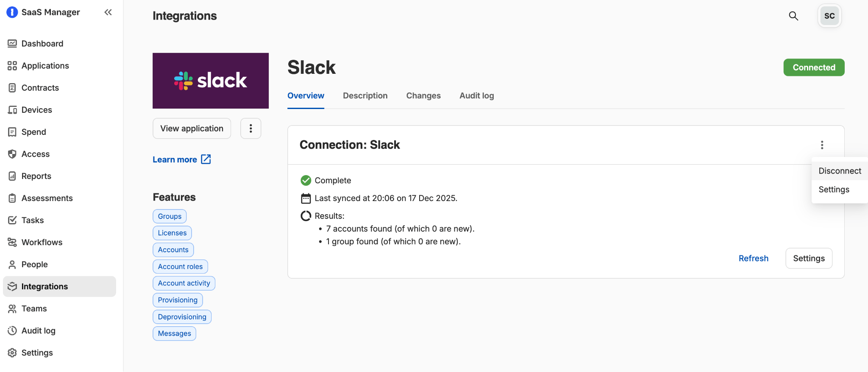The height and width of the screenshot is (372, 868).
Task: Open Contracts via its document icon
Action: 12,88
